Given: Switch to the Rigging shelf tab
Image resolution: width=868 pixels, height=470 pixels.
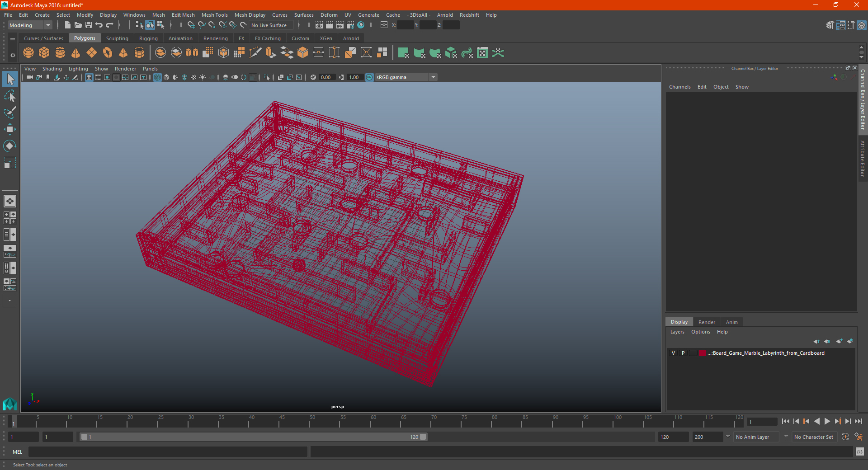Looking at the screenshot, I should click(x=148, y=38).
